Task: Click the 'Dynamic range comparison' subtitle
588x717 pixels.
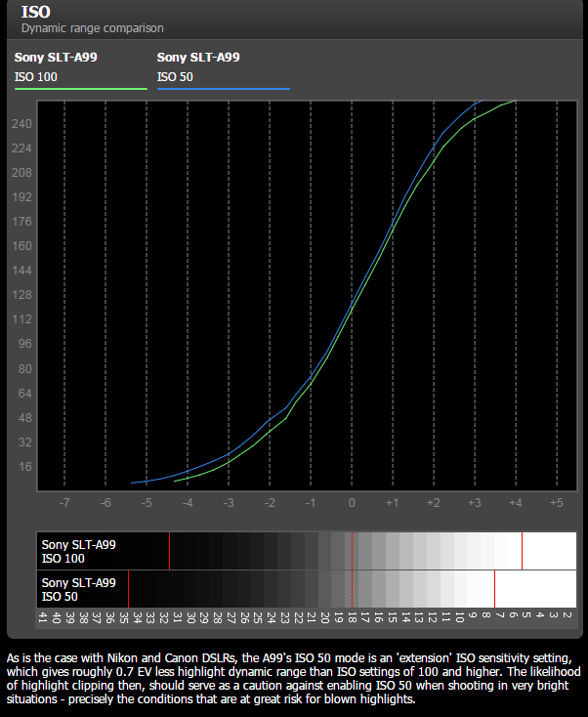Action: [93, 28]
